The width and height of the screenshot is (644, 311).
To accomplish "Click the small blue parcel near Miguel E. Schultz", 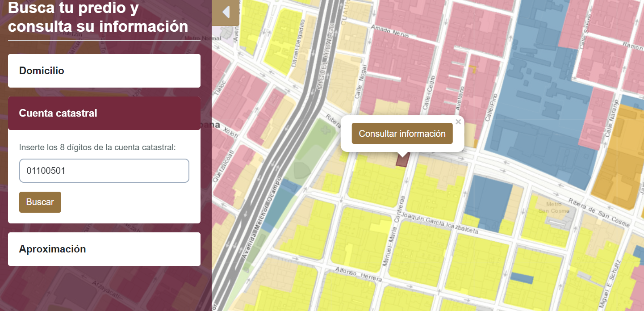I will pos(522,277).
